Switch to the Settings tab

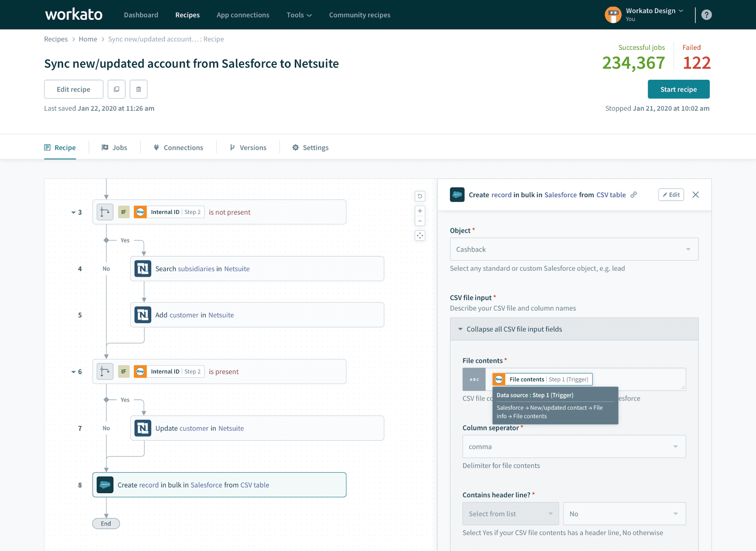click(310, 147)
